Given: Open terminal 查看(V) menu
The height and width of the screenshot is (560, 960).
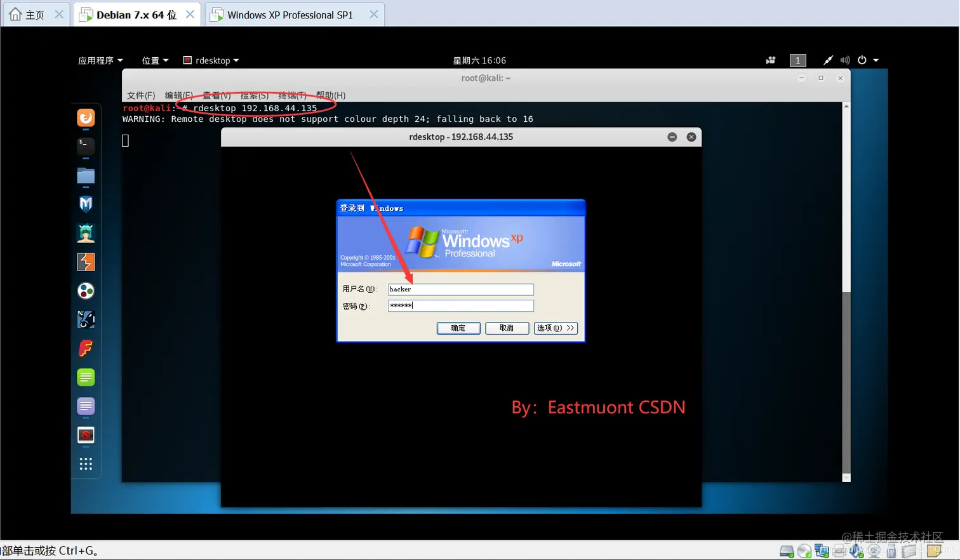Looking at the screenshot, I should coord(217,95).
